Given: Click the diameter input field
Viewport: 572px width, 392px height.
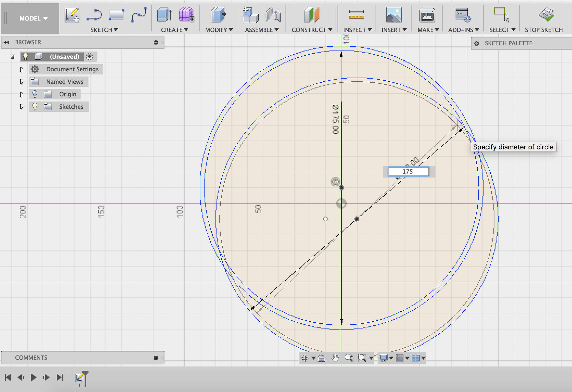Looking at the screenshot, I should pyautogui.click(x=408, y=172).
